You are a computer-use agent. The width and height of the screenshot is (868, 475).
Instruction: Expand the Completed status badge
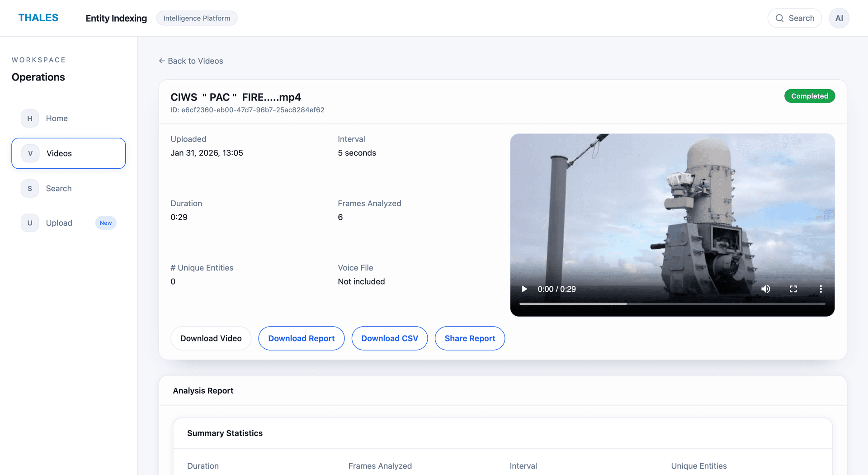point(809,95)
